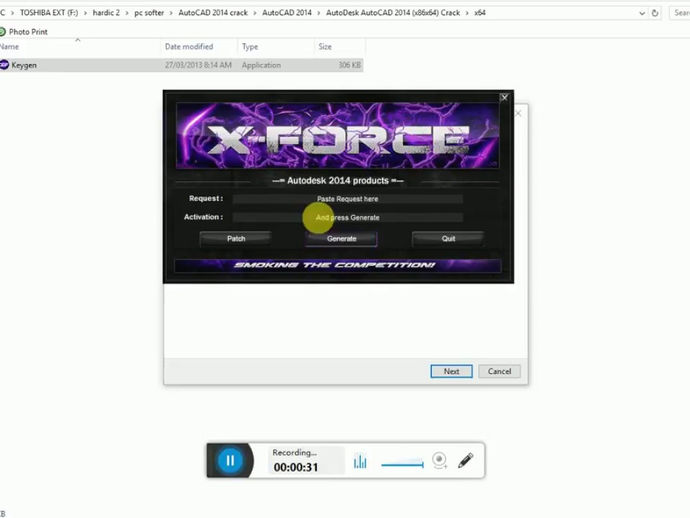This screenshot has width=690, height=518.
Task: Click the Patch button in X-Force keygen
Action: tap(236, 239)
